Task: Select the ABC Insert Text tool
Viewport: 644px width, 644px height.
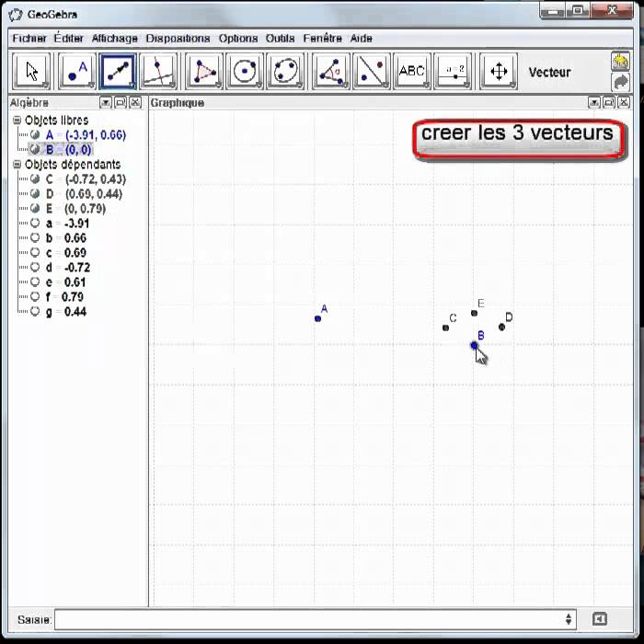Action: pyautogui.click(x=412, y=71)
